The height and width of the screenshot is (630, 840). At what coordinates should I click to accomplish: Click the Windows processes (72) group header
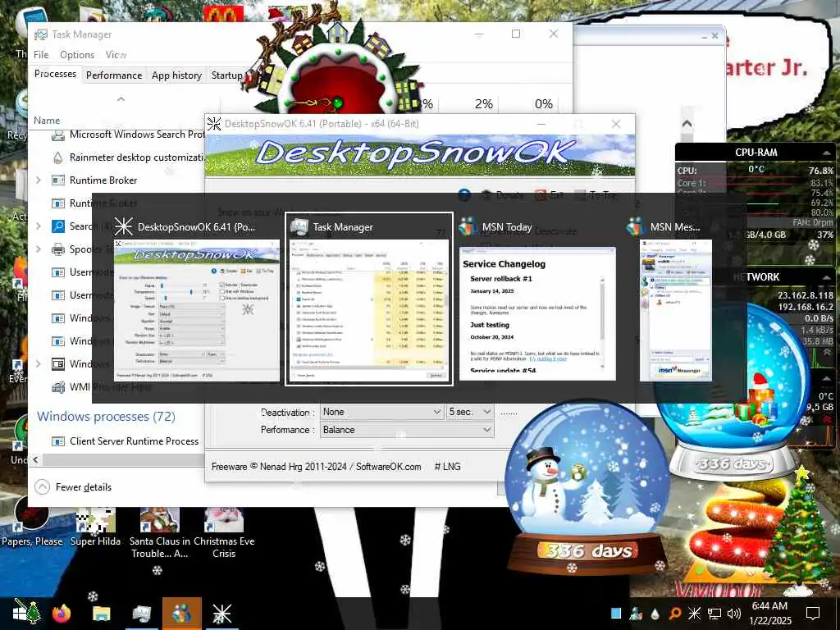[106, 416]
